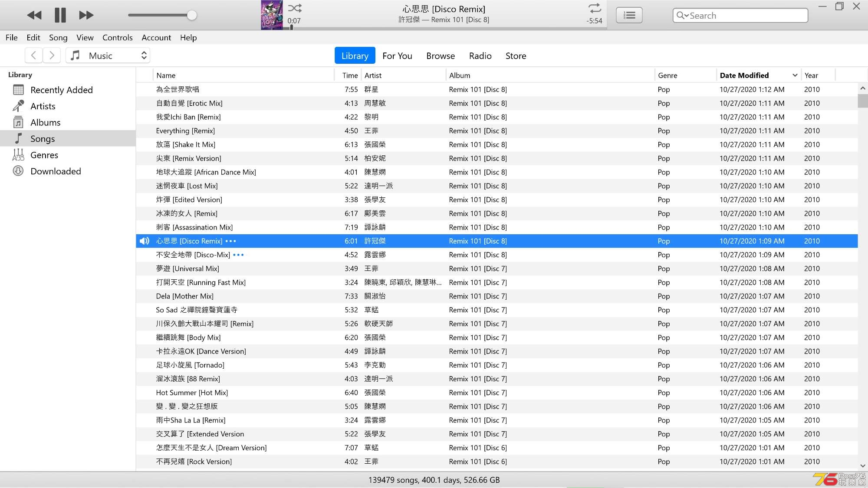The height and width of the screenshot is (488, 868).
Task: Open the Help menu
Action: 188,38
